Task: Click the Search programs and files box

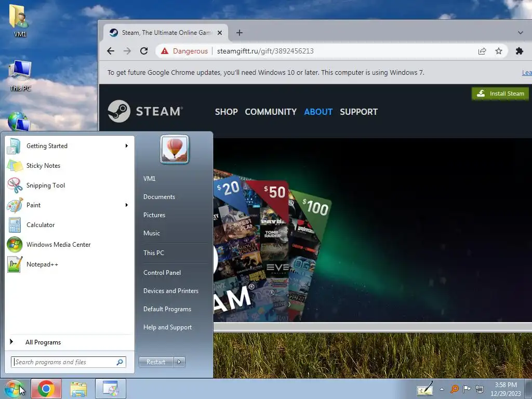Action: 69,362
